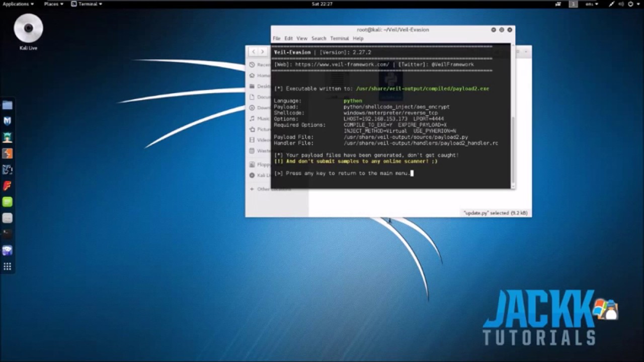Open the terminal Search menu
This screenshot has width=644, height=362.
pyautogui.click(x=319, y=38)
